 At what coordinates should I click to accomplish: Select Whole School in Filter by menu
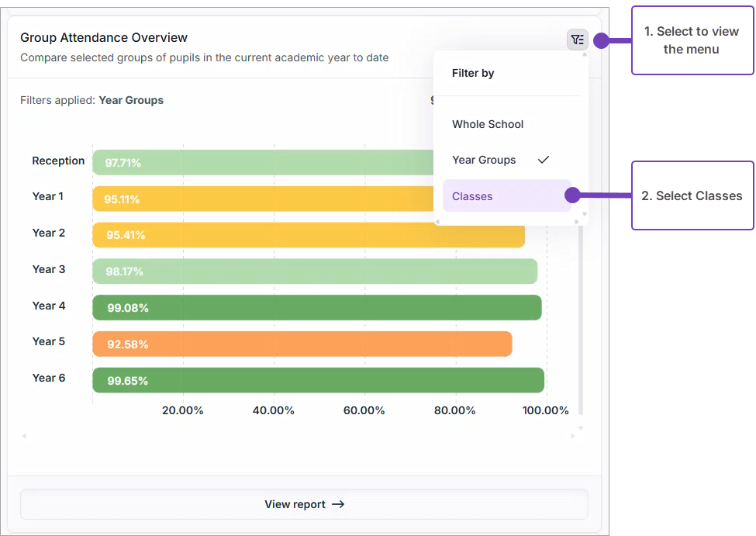coord(488,124)
